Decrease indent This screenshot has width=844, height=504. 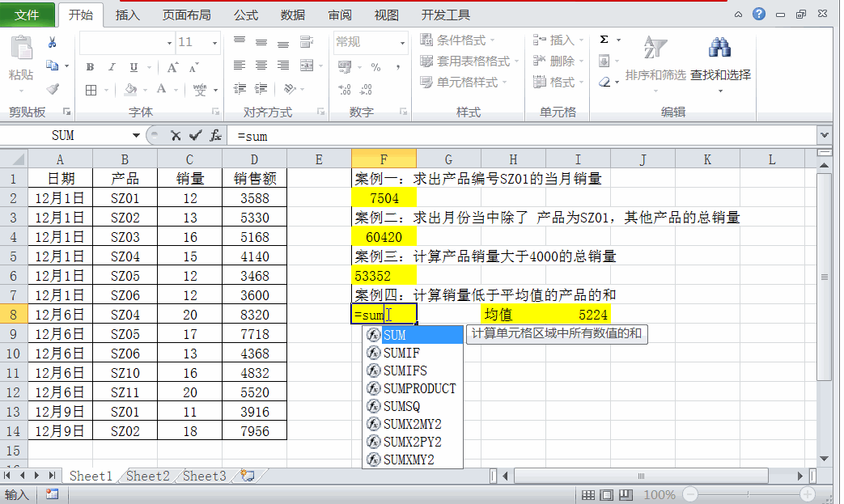[x=240, y=89]
